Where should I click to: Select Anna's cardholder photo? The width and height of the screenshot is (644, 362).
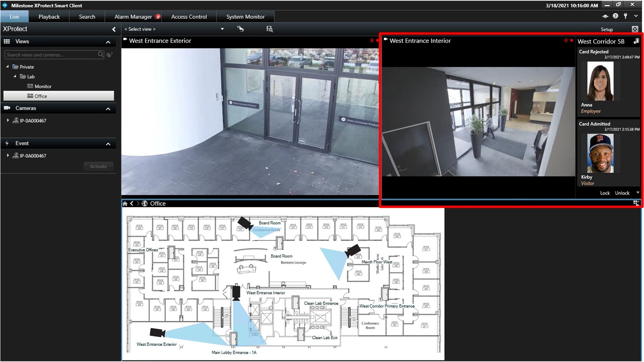600,81
